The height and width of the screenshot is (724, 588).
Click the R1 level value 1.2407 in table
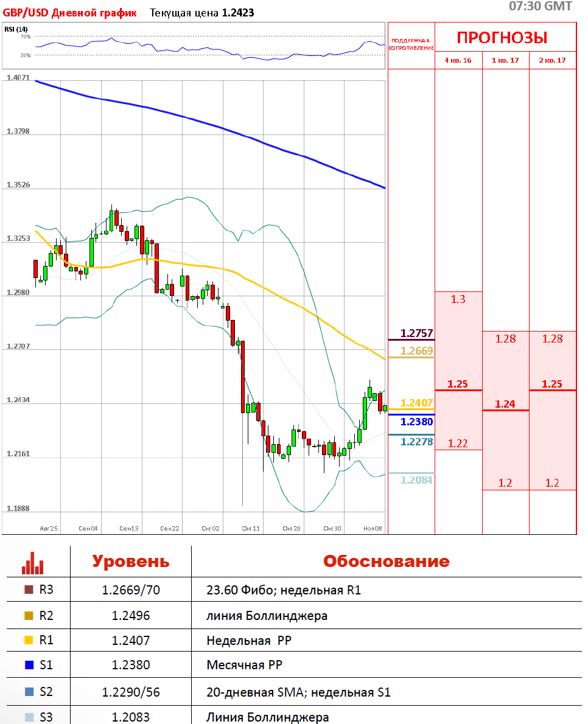pos(131,641)
